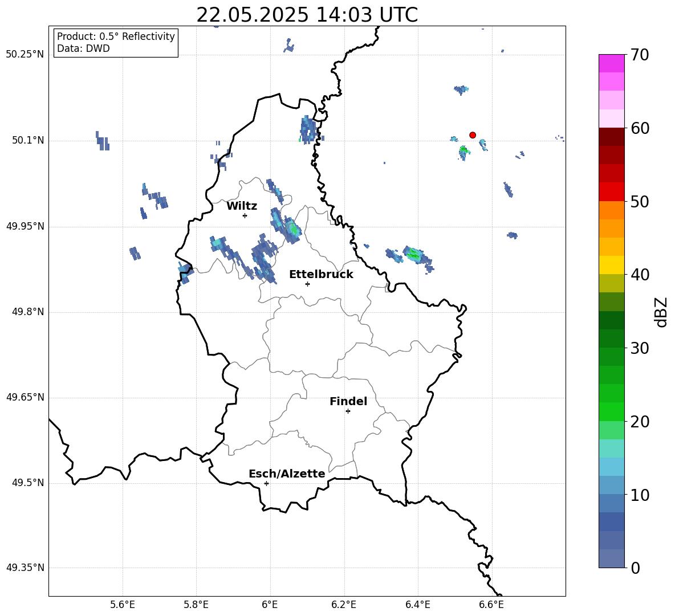675x616 pixels.
Task: Click the Product: 0.5° Reflectivity text
Action: (x=116, y=36)
